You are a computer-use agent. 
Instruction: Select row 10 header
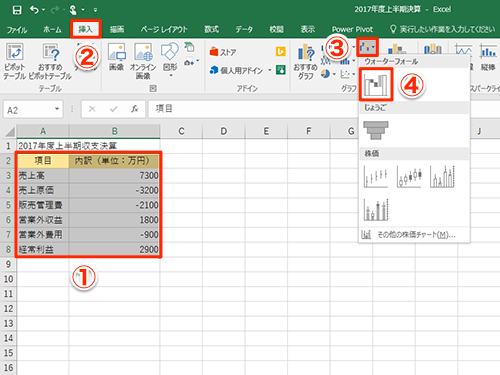pos(8,279)
